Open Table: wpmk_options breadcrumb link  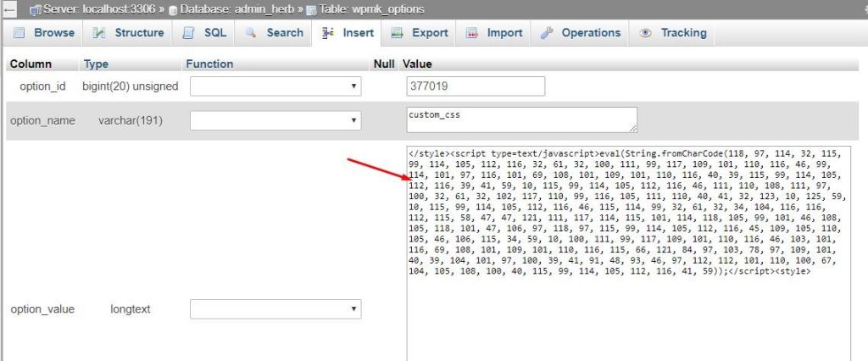tap(371, 9)
